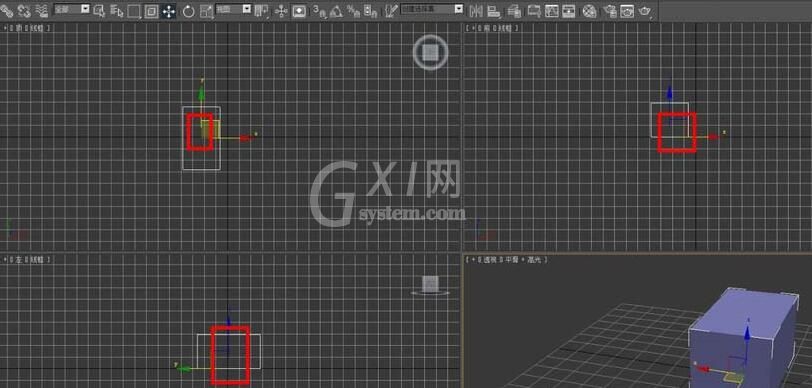Click the green Y-axis arrow in Left viewport
The image size is (812, 388).
tap(184, 368)
